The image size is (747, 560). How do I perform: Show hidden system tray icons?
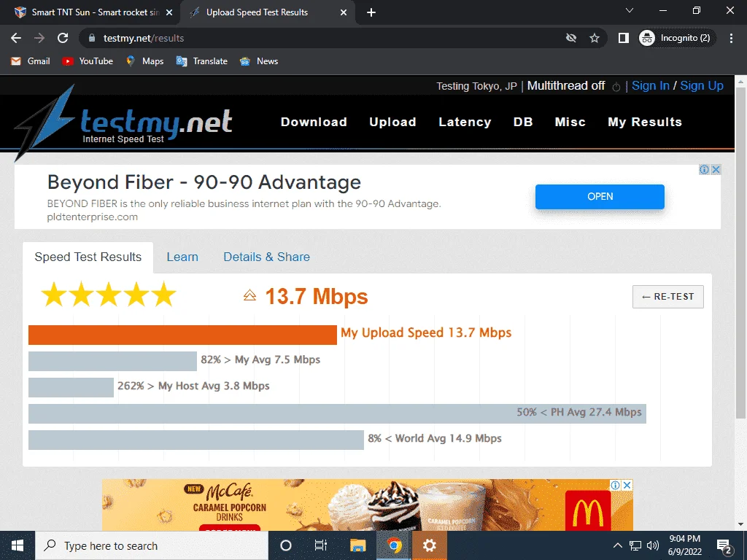click(x=617, y=545)
